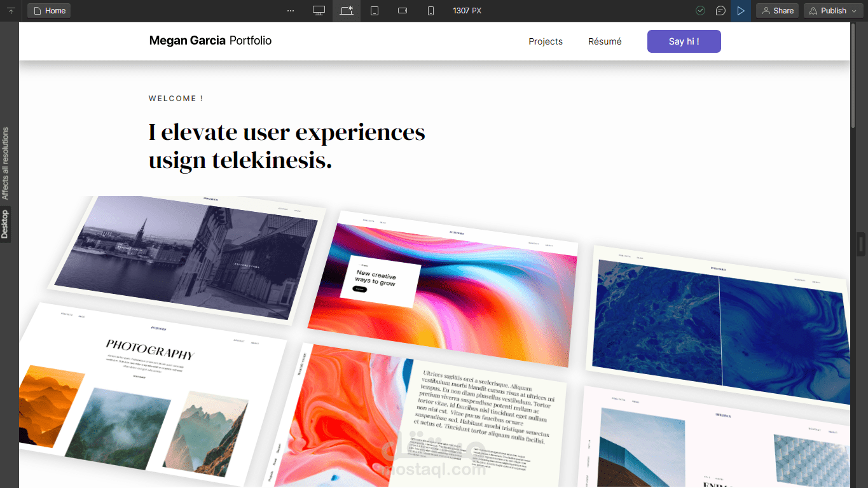Open the comments speech bubble icon

click(720, 11)
